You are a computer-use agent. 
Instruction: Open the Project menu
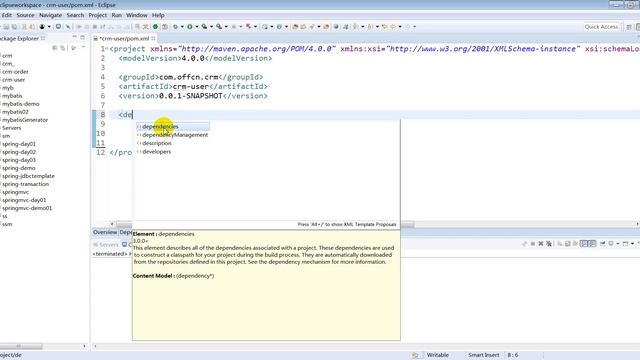point(98,15)
